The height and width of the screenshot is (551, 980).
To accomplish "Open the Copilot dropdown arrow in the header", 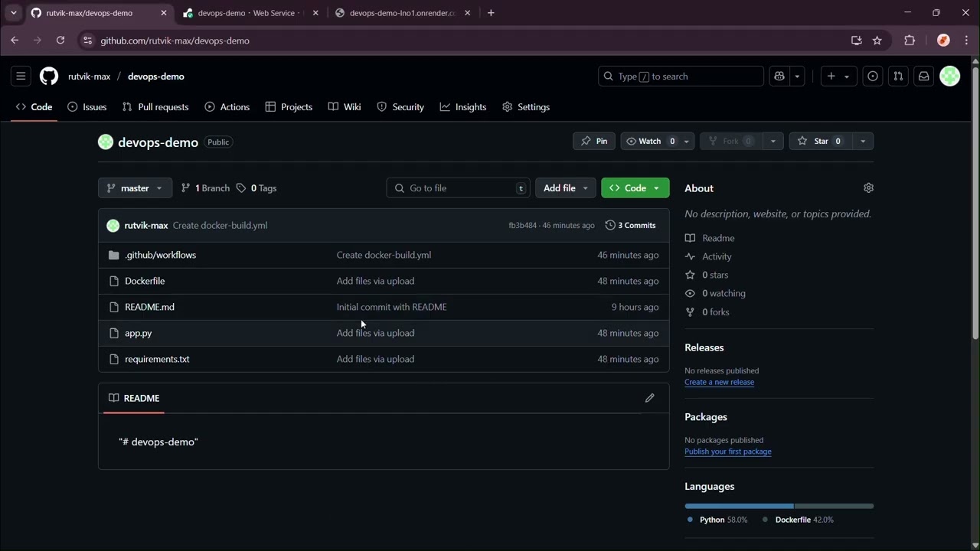I will [x=797, y=77].
